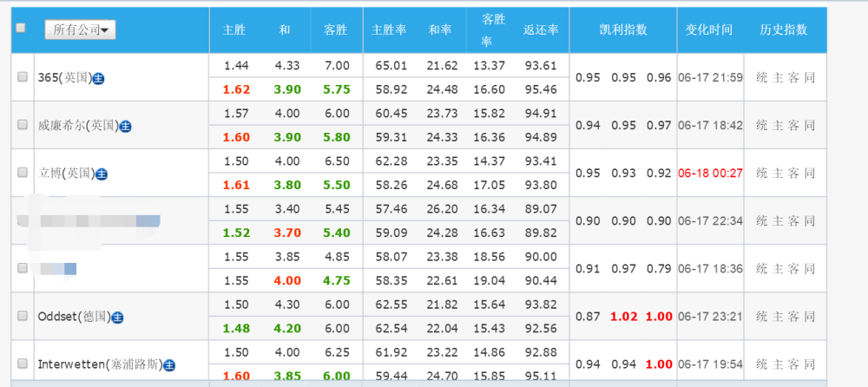The image size is (868, 387).
Task: Click red change time 06-18 00:27
Action: tap(710, 174)
